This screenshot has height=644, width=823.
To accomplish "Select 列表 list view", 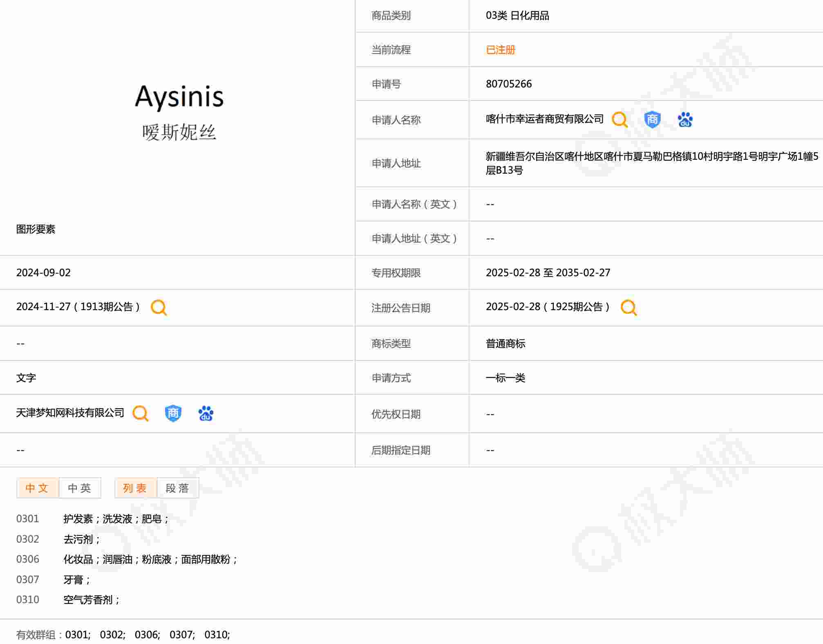I will (135, 488).
